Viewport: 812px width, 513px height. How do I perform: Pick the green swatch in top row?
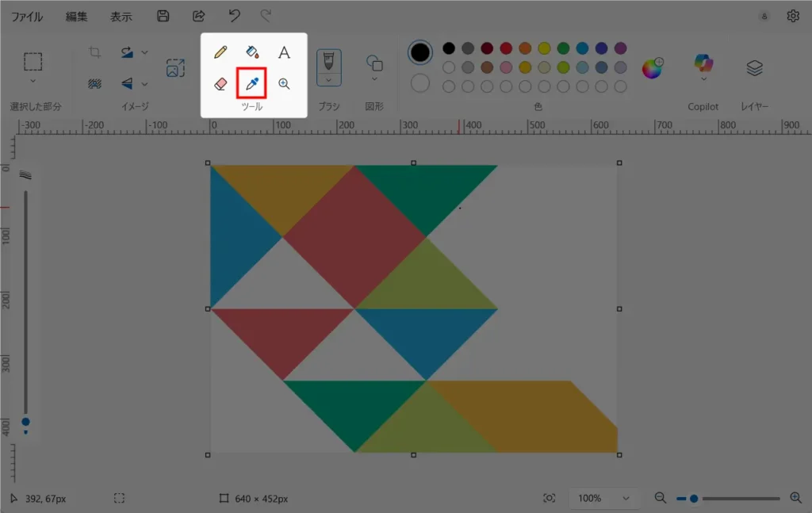pyautogui.click(x=564, y=48)
